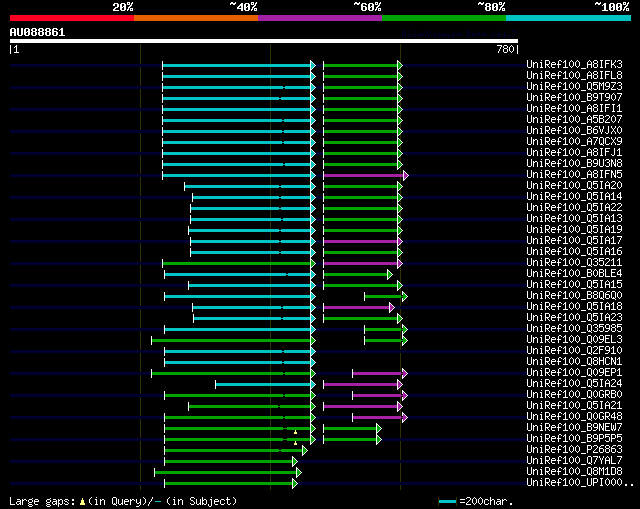Select the UniRef100_Q7YAL7 label
The image size is (640, 509).
574,461
